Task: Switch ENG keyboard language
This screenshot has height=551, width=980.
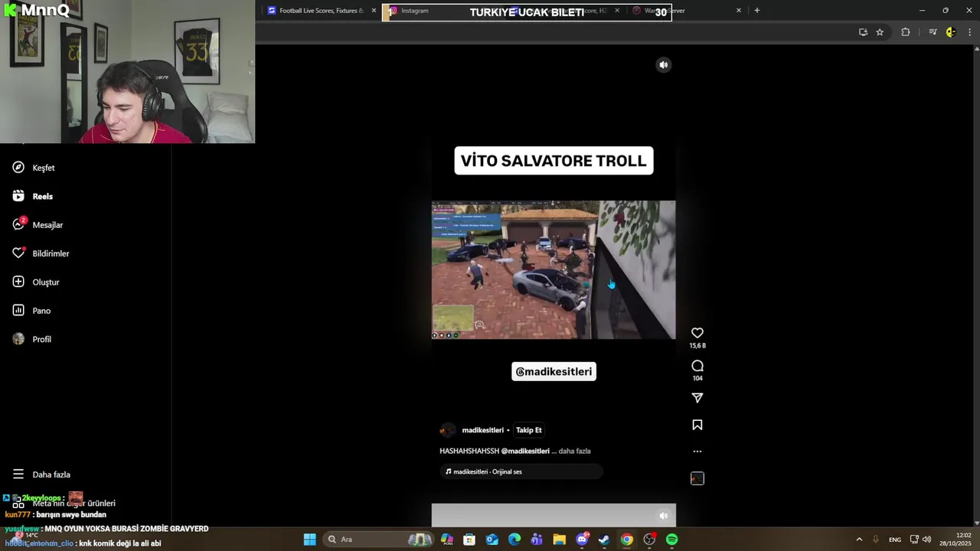Action: [895, 540]
